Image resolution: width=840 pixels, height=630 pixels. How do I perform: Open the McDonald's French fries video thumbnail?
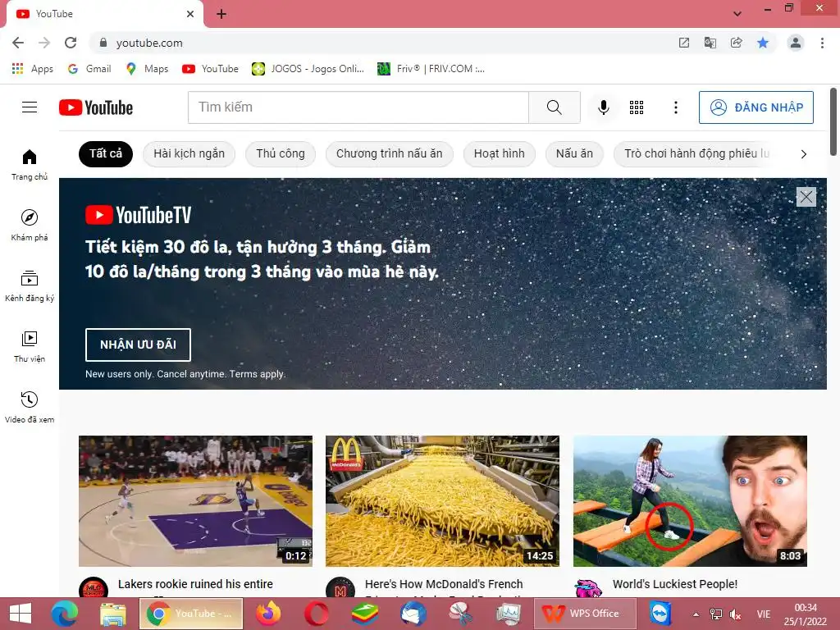tap(442, 501)
